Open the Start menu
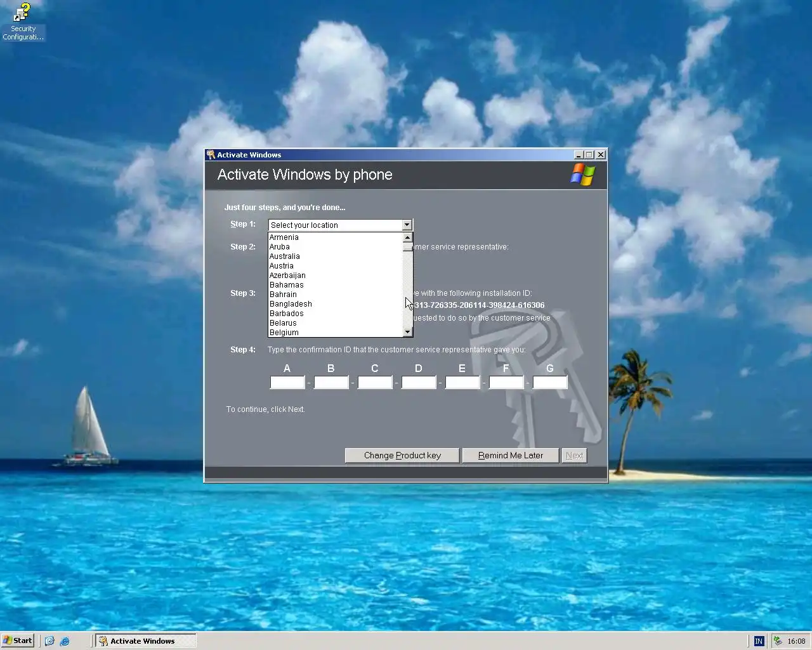 18,640
